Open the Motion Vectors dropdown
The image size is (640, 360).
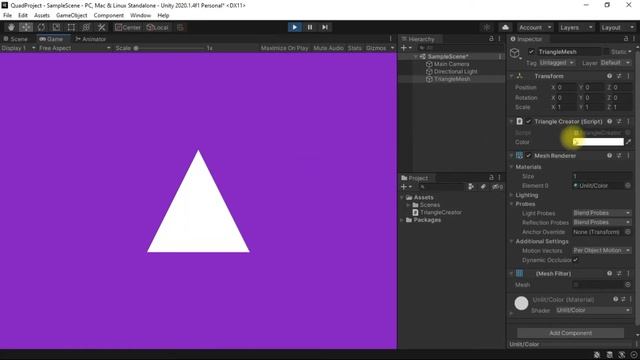click(x=602, y=250)
